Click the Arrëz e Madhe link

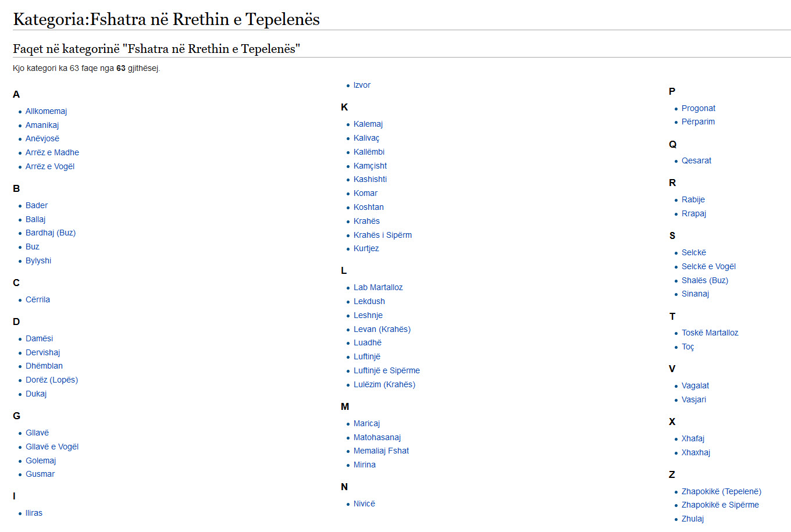point(52,152)
